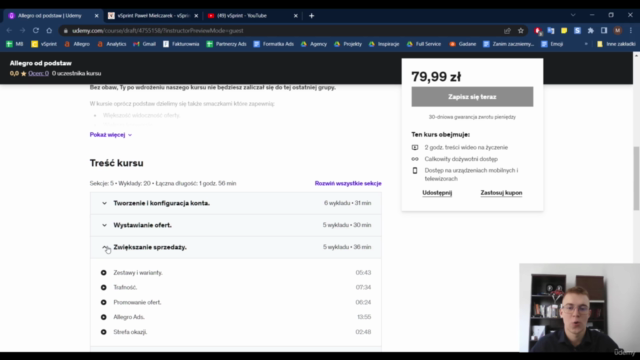Close the vSprint Paweł Mielczarek tab

196,16
